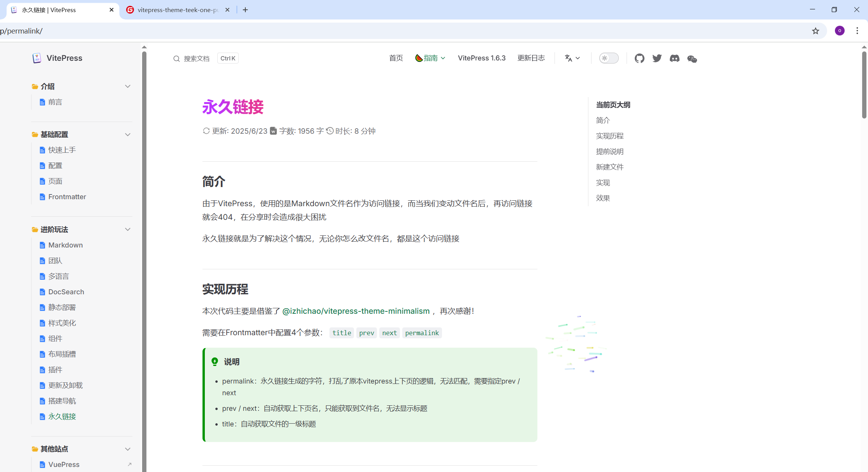Screen dimensions: 868x472
Task: Jump to 实现历程 in page outline
Action: tap(610, 136)
